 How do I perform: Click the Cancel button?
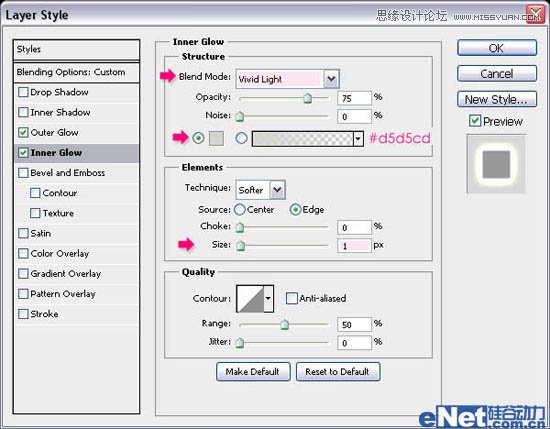click(497, 74)
